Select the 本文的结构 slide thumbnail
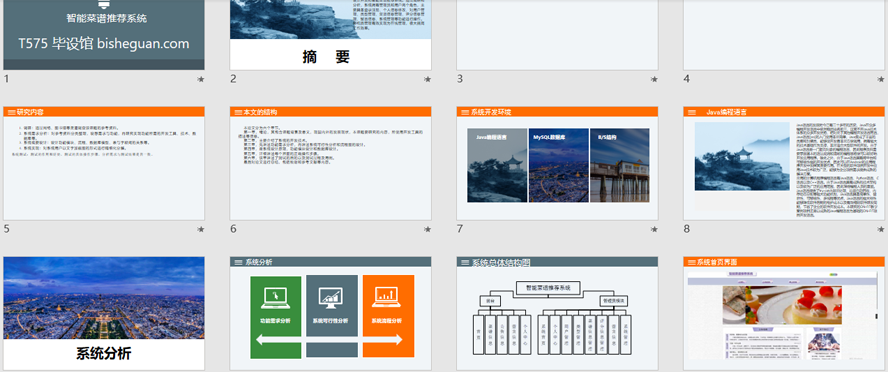 (x=331, y=164)
